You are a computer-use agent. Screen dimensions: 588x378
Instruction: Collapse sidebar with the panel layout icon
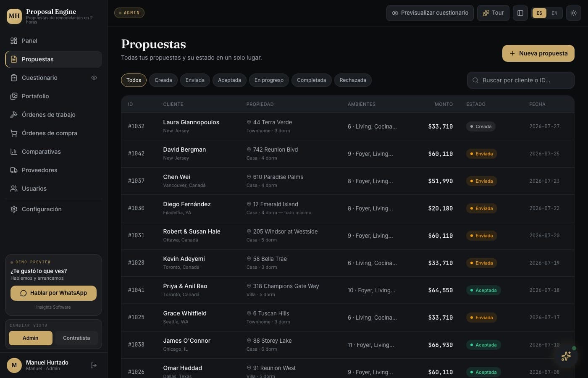pyautogui.click(x=520, y=13)
